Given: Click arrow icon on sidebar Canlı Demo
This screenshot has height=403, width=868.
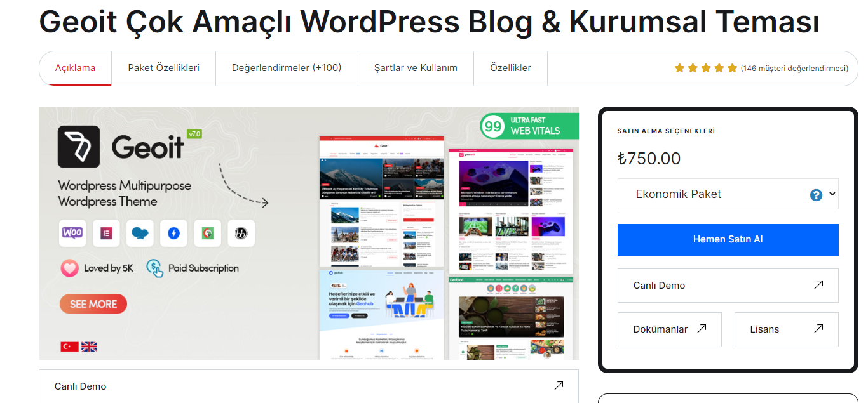Looking at the screenshot, I should click(818, 285).
